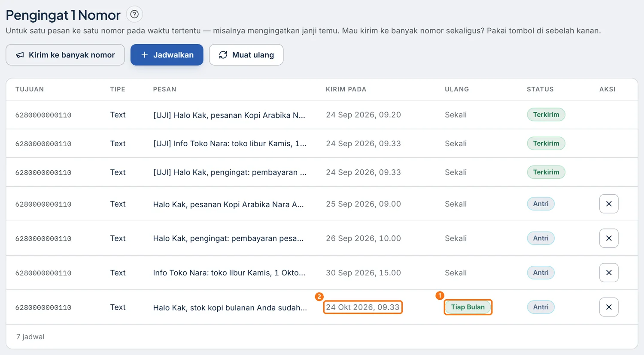Click the blue Jadwalkan button
Viewport: 644px width, 355px height.
(x=167, y=55)
